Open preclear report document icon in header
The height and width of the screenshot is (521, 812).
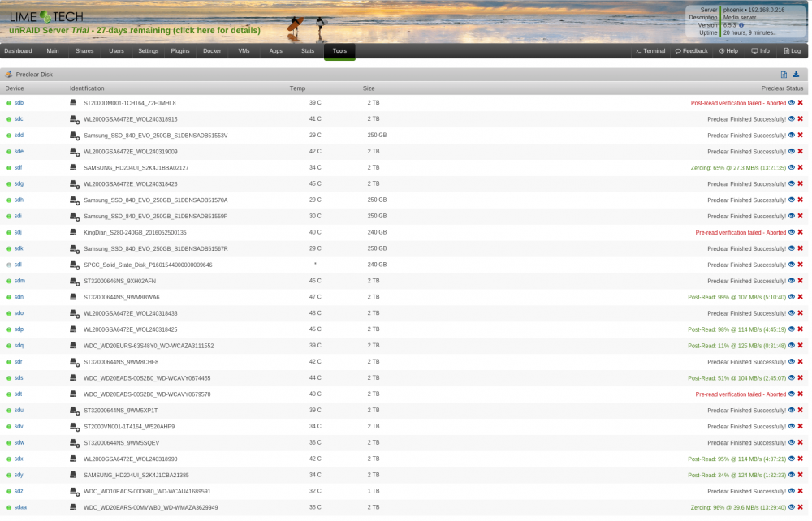coord(784,75)
